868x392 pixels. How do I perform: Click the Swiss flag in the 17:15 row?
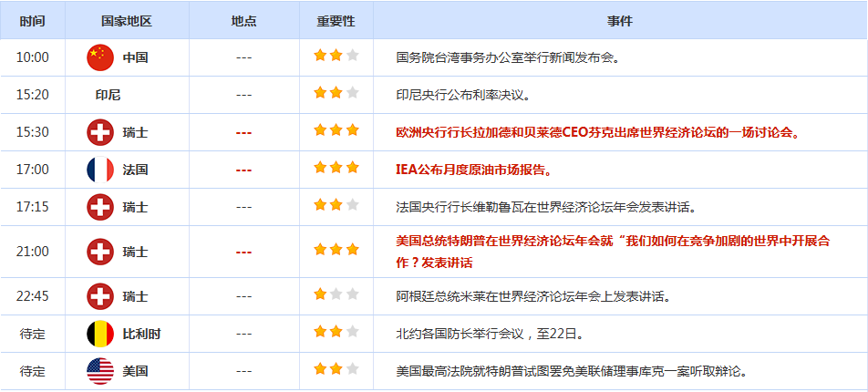[x=100, y=207]
